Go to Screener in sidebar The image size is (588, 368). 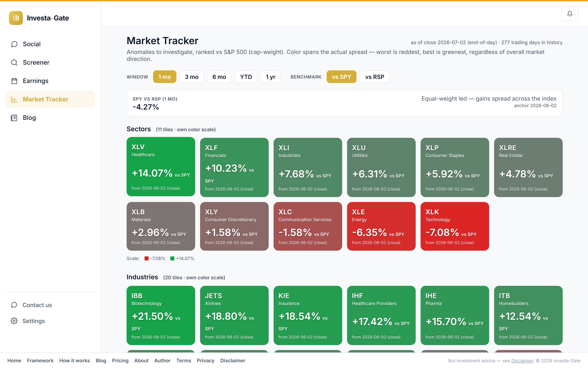36,63
